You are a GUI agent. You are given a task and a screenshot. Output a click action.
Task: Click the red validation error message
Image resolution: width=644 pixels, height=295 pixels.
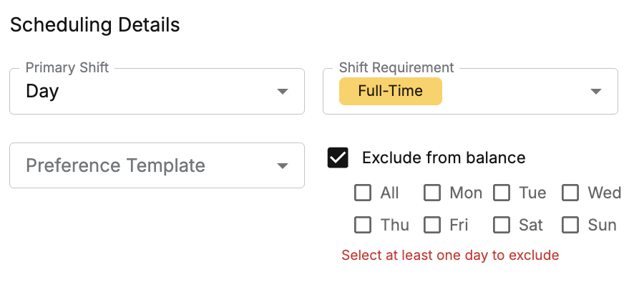(450, 255)
